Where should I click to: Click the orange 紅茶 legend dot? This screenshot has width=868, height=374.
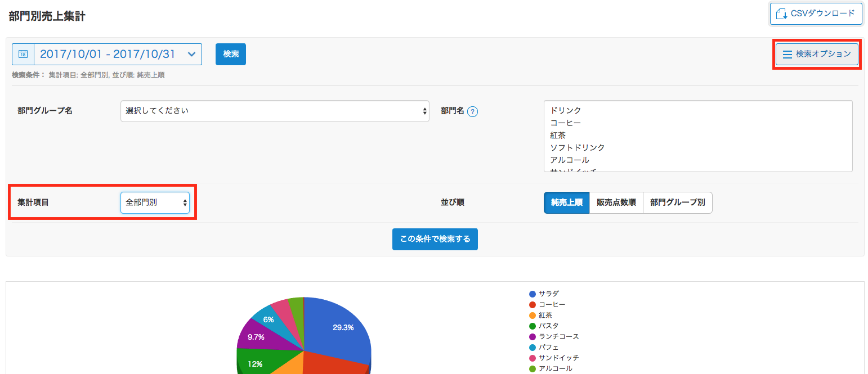(x=532, y=315)
